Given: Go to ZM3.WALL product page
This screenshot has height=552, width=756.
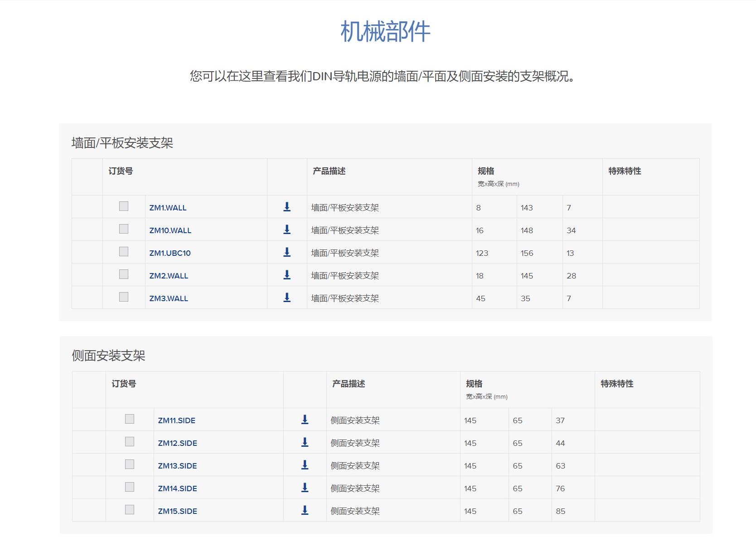Looking at the screenshot, I should coord(169,298).
